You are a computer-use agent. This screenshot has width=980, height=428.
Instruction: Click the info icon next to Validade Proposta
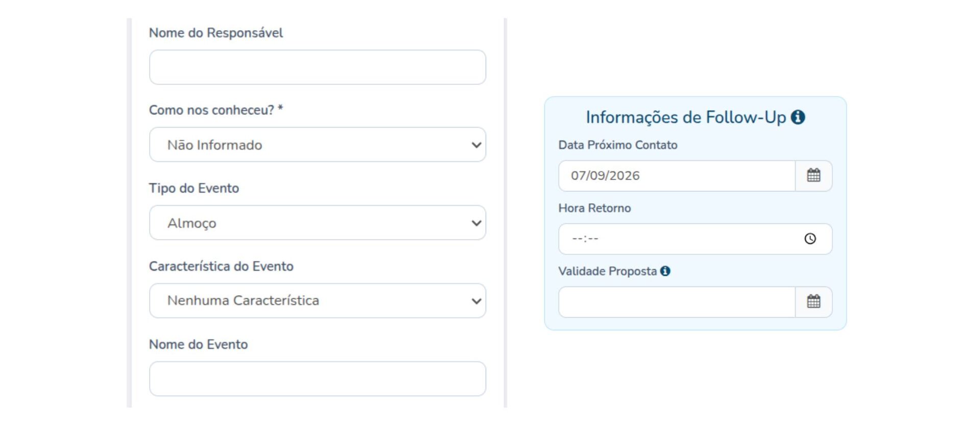pos(665,271)
